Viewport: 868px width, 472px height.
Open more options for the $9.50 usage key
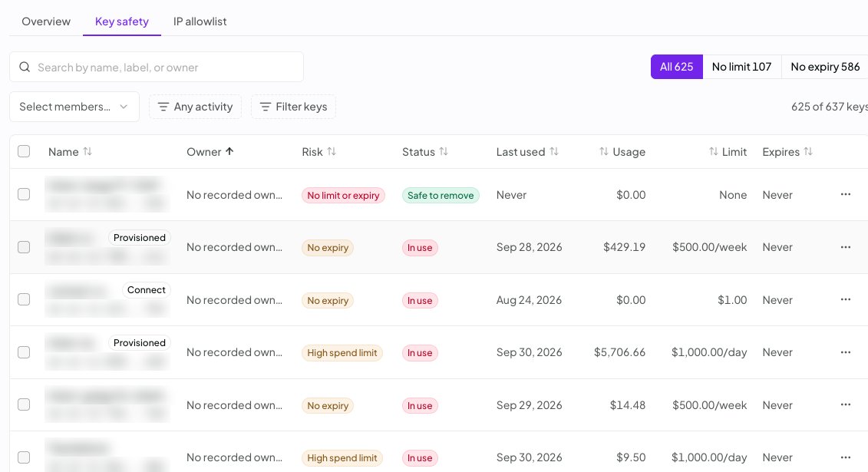[845, 457]
